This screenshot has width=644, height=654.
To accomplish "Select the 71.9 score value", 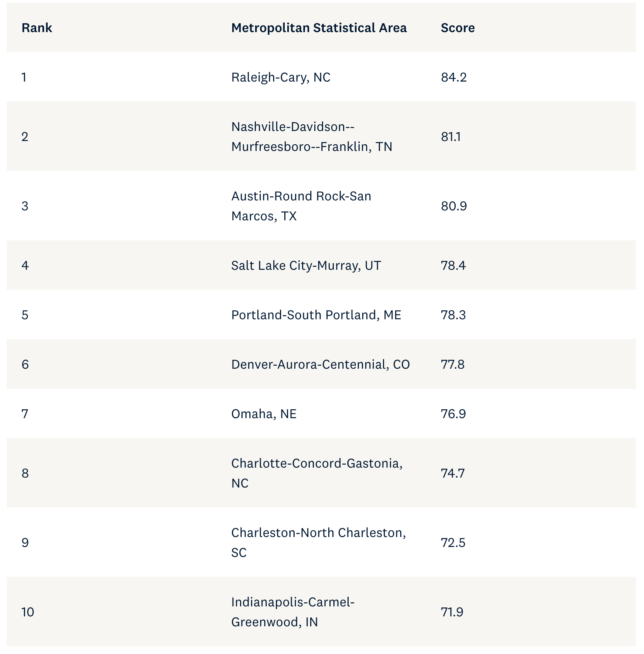I will pyautogui.click(x=452, y=612).
